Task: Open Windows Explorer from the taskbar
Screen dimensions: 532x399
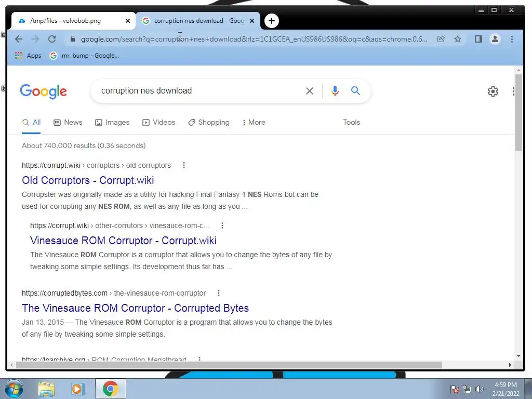Action: 46,389
